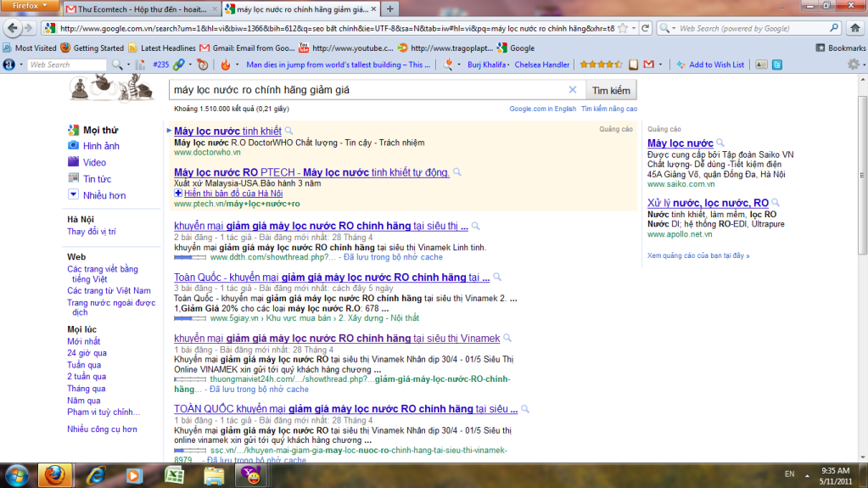Screen dimensions: 868x488
Task: Open the hot topics flame icon
Action: [x=226, y=65]
